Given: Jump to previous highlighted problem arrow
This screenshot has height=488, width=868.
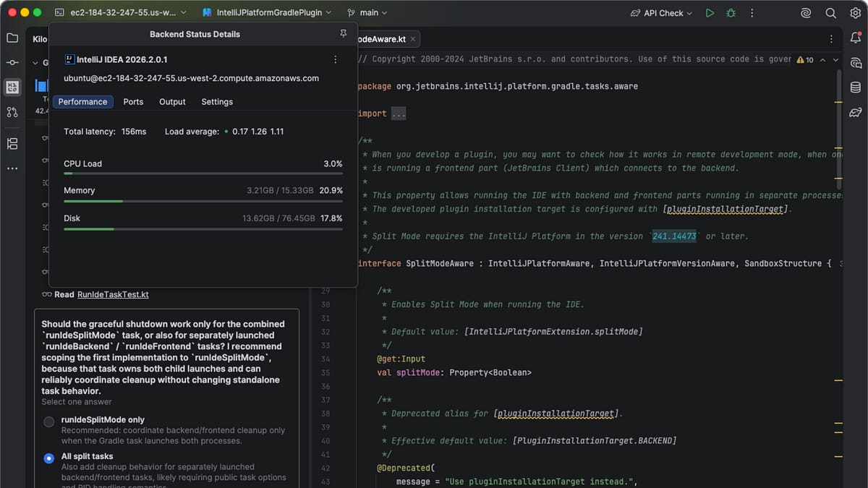Looking at the screenshot, I should click(x=823, y=60).
